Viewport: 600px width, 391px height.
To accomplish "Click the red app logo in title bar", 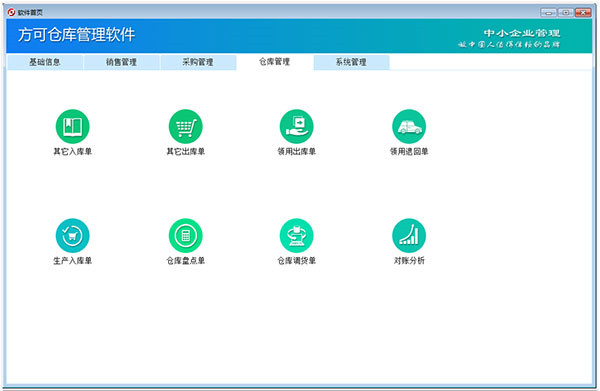I will point(11,12).
